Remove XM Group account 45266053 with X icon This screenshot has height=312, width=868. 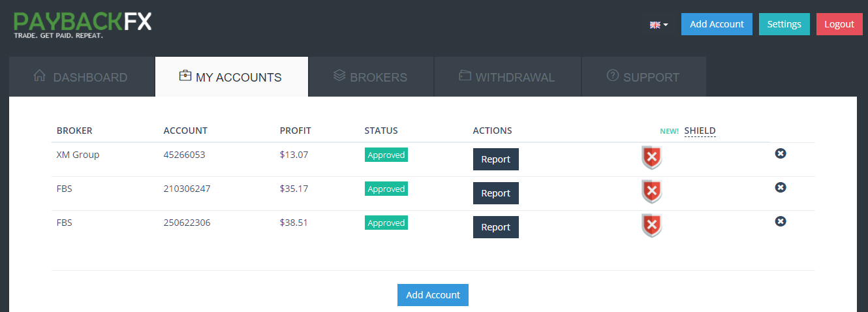(x=781, y=153)
